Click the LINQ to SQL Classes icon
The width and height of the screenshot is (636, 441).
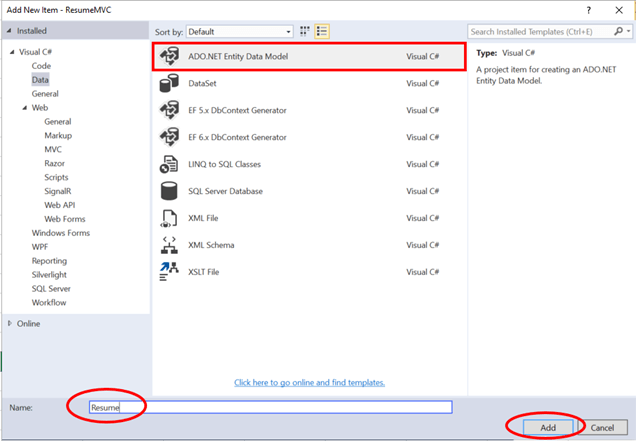(x=169, y=164)
